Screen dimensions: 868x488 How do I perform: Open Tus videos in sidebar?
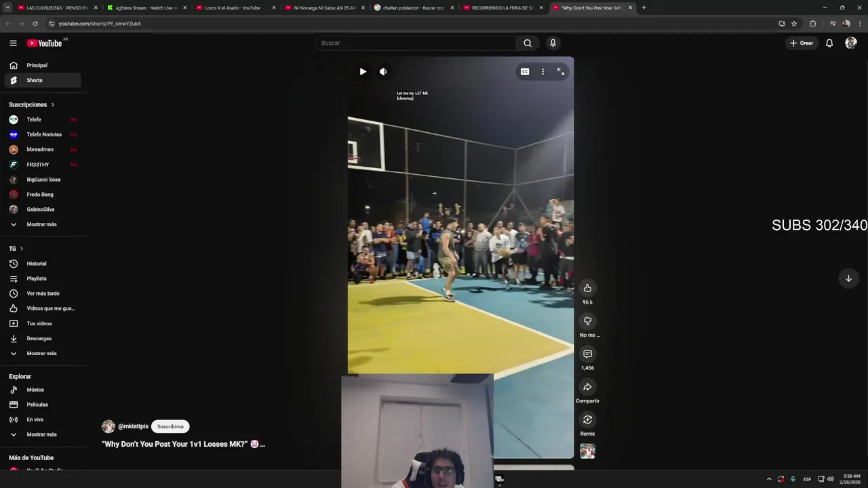[x=43, y=323]
